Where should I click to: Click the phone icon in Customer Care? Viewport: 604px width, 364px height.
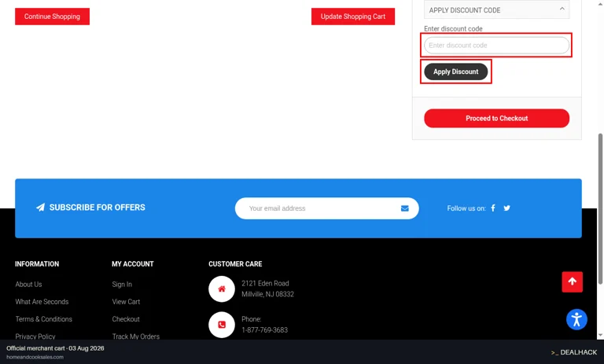222,325
